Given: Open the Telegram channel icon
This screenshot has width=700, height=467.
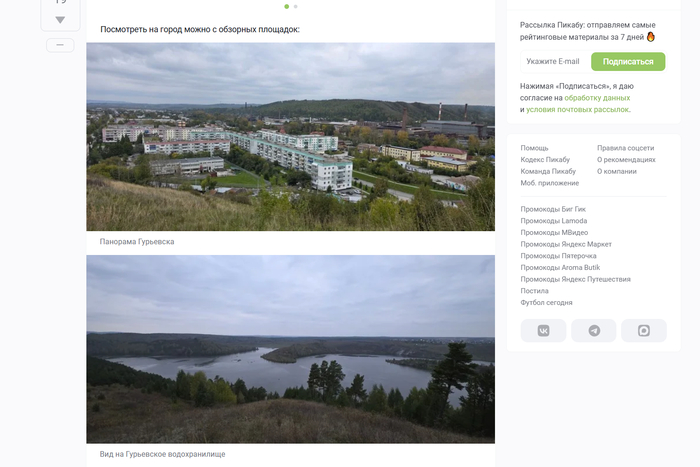Looking at the screenshot, I should tap(594, 331).
